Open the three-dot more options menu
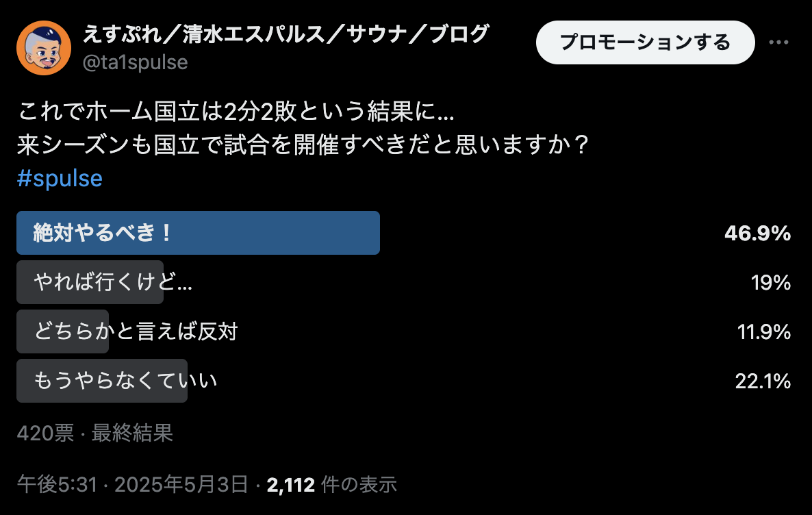 [778, 42]
